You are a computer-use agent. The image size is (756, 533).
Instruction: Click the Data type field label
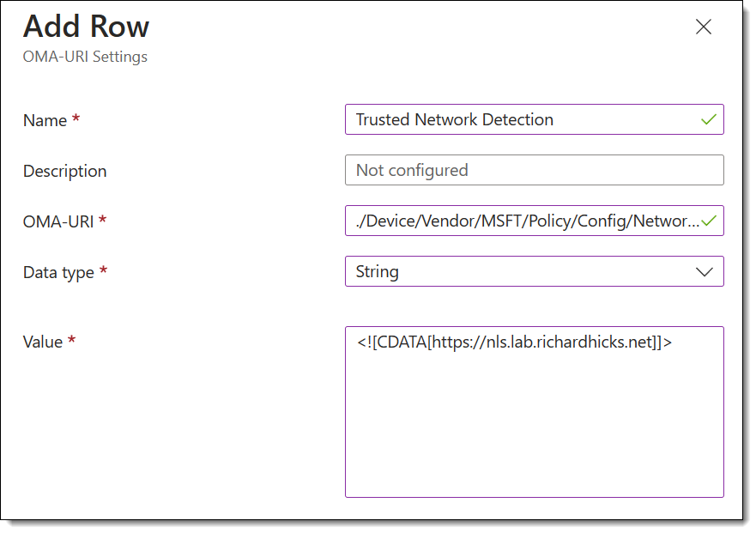click(x=58, y=273)
